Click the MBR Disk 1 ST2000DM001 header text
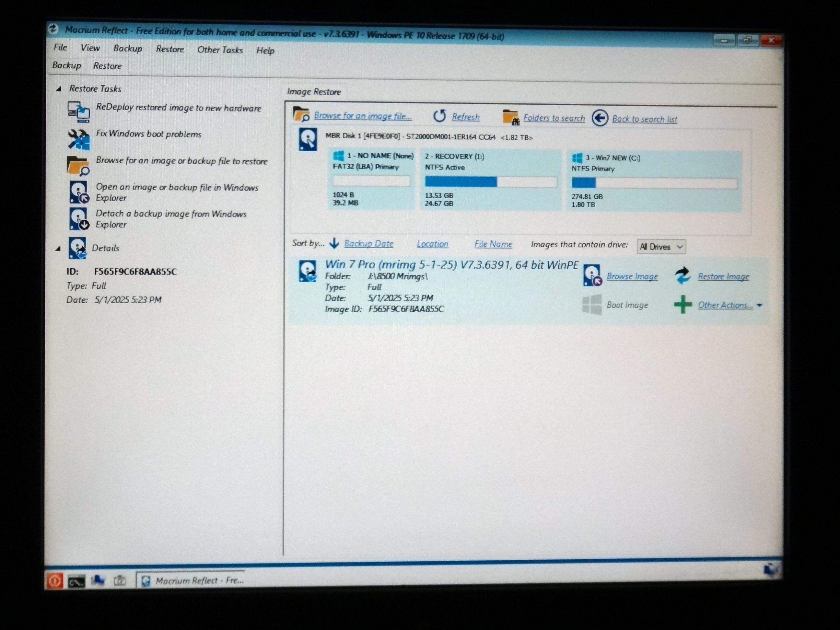 click(429, 137)
